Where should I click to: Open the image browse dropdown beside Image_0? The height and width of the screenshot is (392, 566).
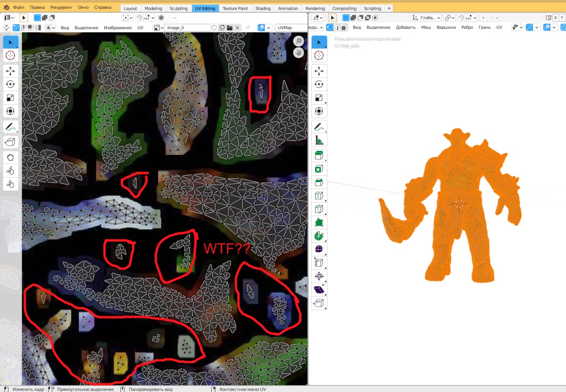click(158, 28)
